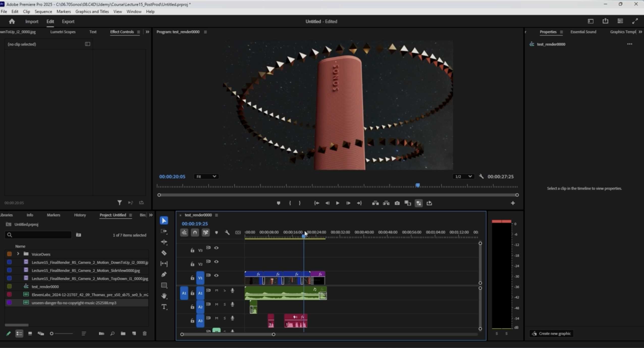
Task: Select the Pen tool
Action: [164, 275]
